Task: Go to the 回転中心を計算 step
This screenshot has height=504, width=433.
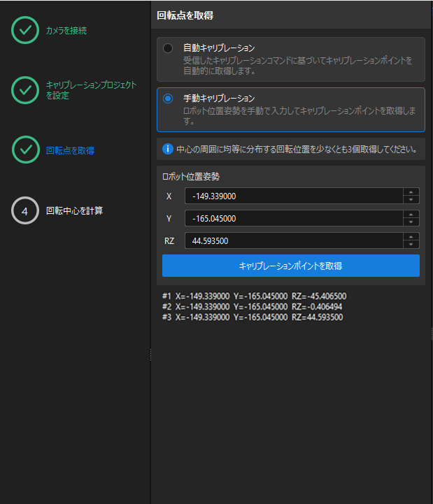Action: pyautogui.click(x=74, y=211)
